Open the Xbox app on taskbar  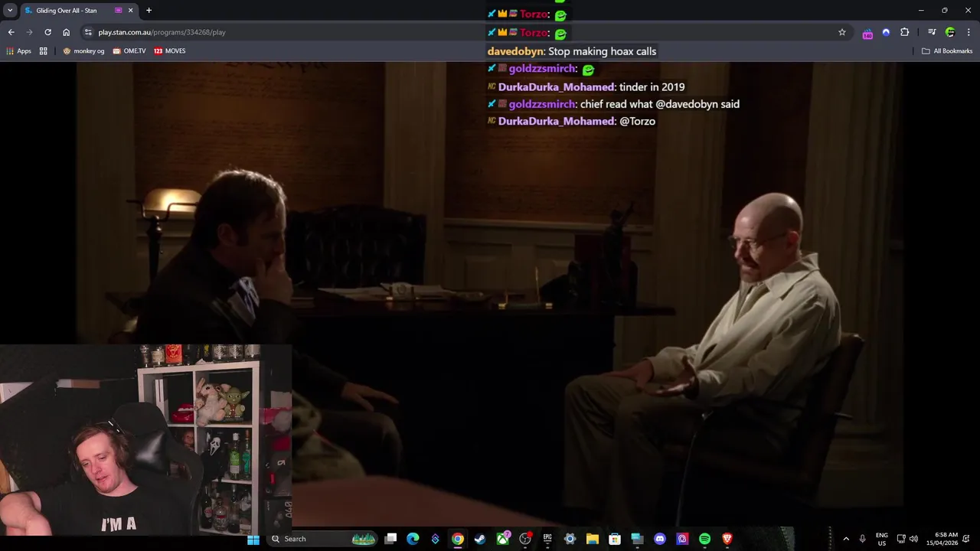click(x=503, y=539)
